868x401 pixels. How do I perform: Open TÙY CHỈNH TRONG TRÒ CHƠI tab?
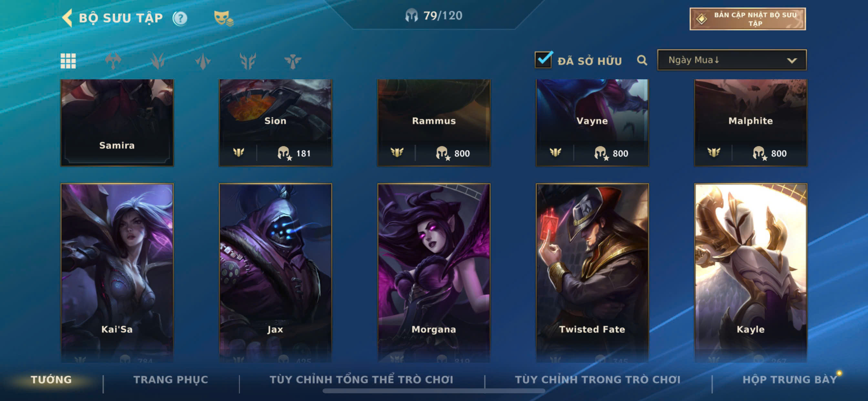click(x=598, y=379)
